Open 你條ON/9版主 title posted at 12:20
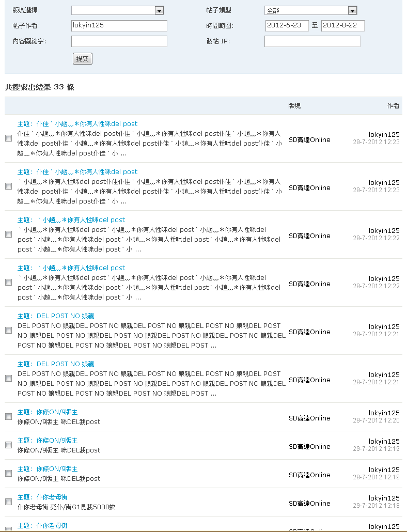The width and height of the screenshot is (407, 532). (x=57, y=412)
